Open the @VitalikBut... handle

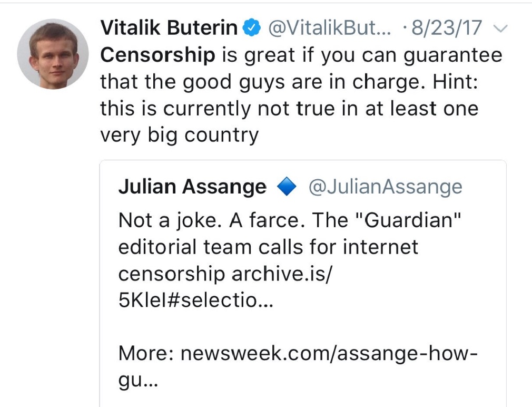pyautogui.click(x=330, y=28)
